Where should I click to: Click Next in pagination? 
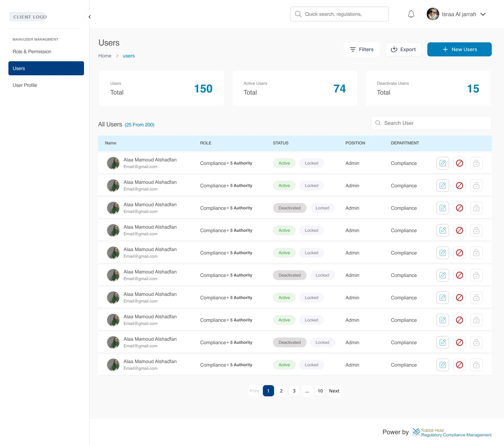click(x=334, y=391)
